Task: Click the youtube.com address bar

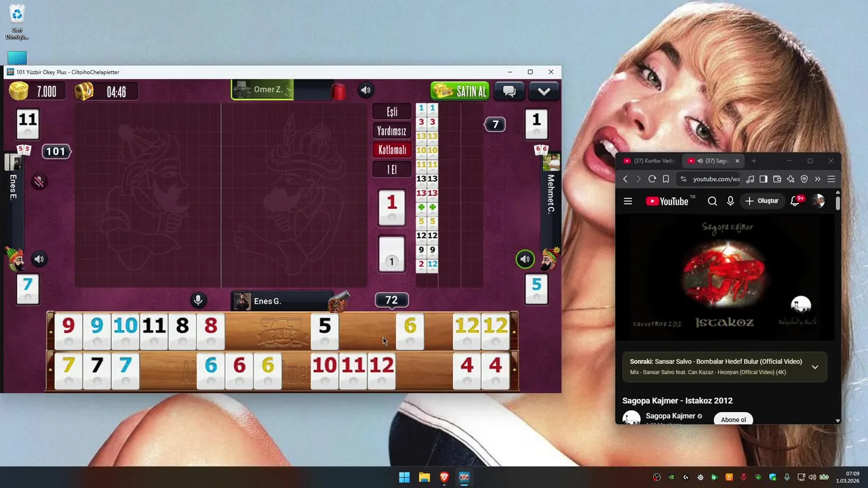Action: tap(716, 179)
